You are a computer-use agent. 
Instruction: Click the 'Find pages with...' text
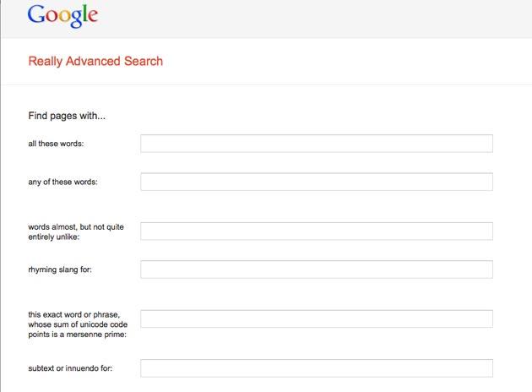click(x=67, y=116)
